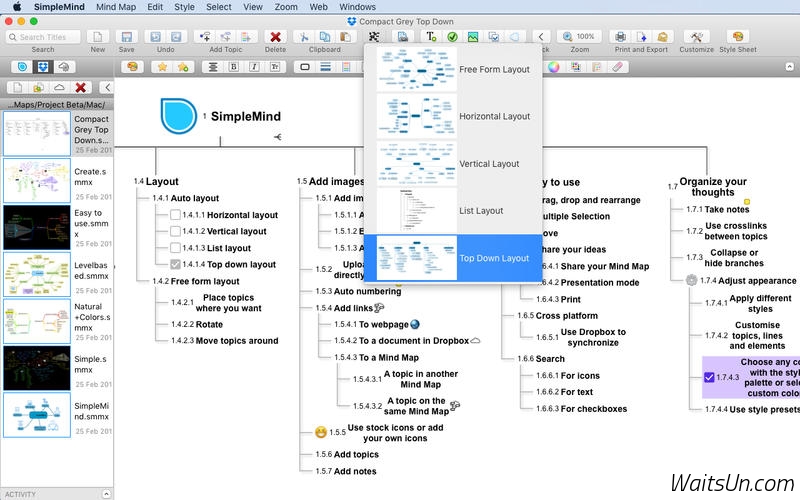Click the border style rectangle icon
Viewport: 800px width, 500px height.
pyautogui.click(x=305, y=67)
